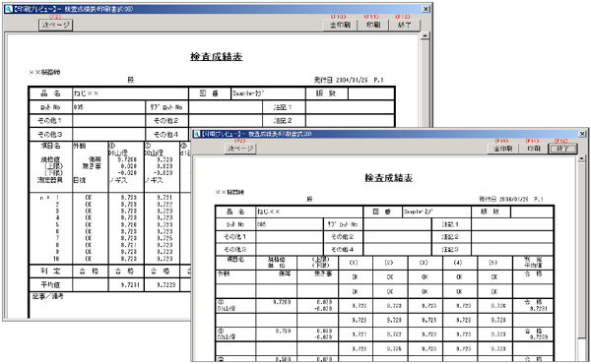Screen dimensions: 591x364
Task: Click 次ページ button in back preview window
Action: coord(55,25)
